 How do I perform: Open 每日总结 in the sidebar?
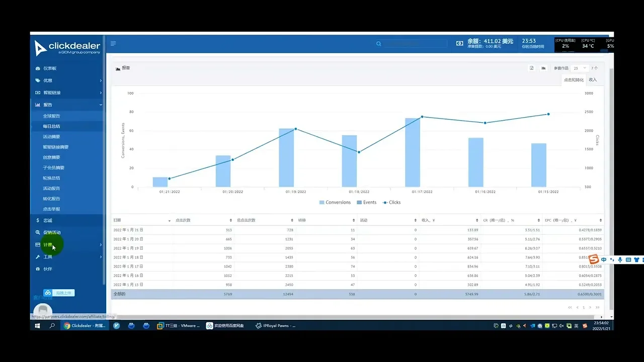point(51,126)
